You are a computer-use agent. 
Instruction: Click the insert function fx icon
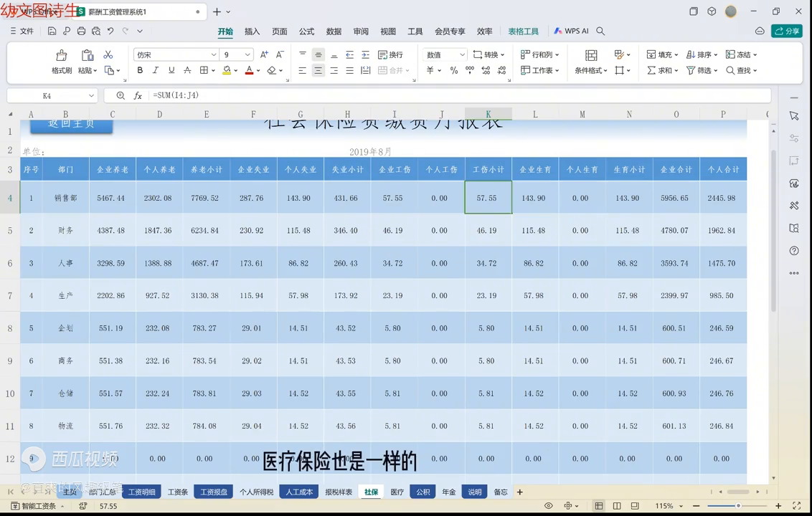pos(138,95)
